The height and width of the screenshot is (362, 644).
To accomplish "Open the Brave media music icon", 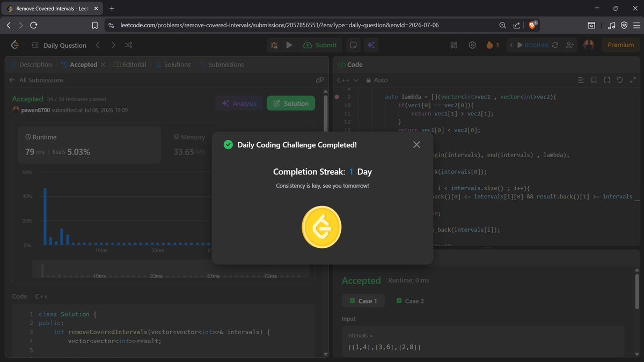I will [x=612, y=25].
